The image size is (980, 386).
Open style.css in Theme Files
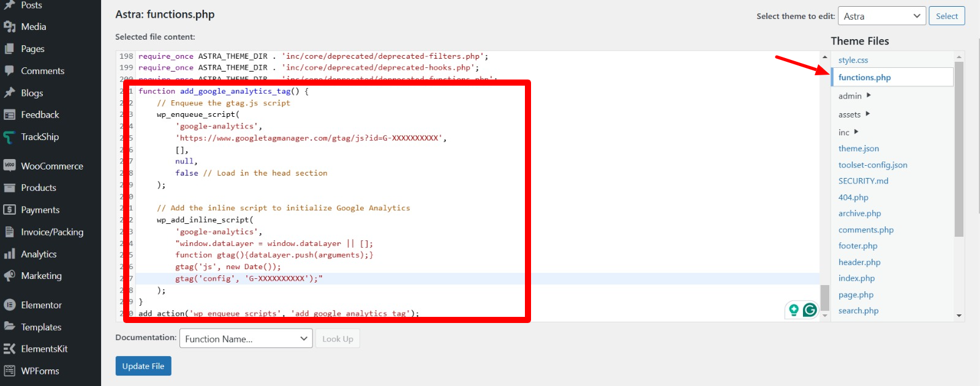(x=853, y=60)
